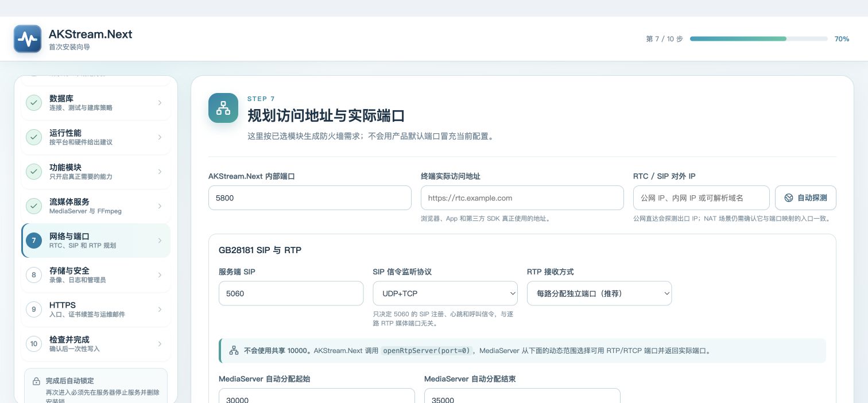Expand the HTTPS step chevron
The width and height of the screenshot is (868, 403).
[160, 309]
